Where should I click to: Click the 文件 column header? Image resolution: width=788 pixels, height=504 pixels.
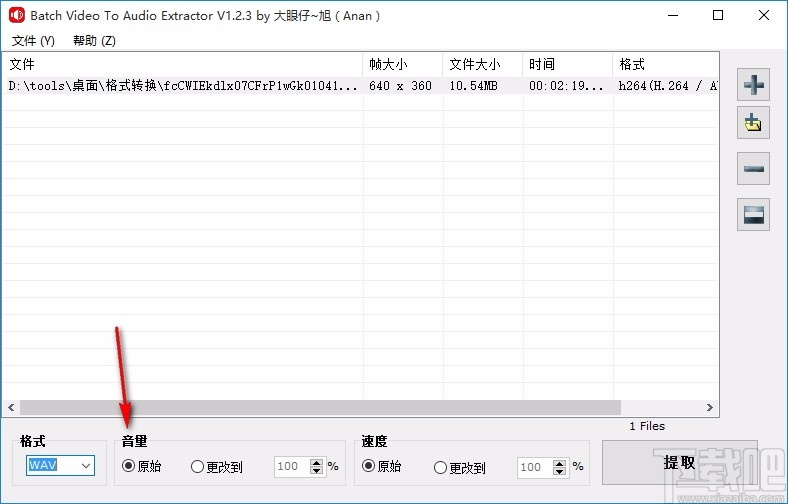click(182, 64)
